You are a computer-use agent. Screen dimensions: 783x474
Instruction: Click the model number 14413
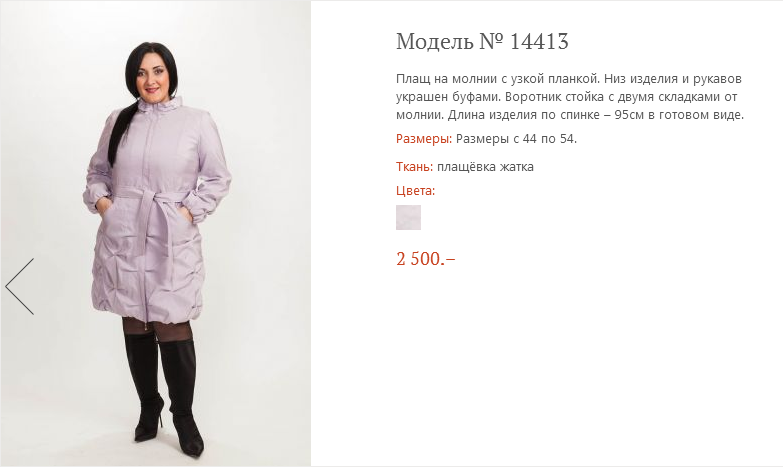(539, 41)
